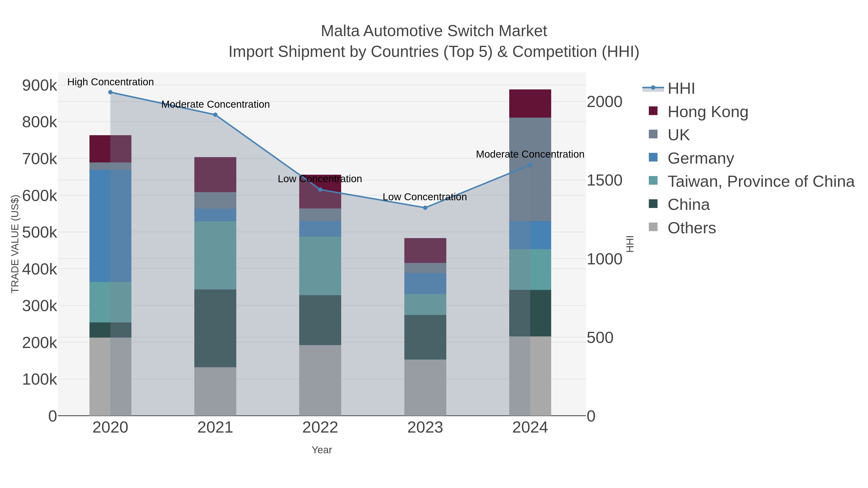The image size is (868, 488).
Task: Toggle the UK legend entry
Action: coord(669,135)
